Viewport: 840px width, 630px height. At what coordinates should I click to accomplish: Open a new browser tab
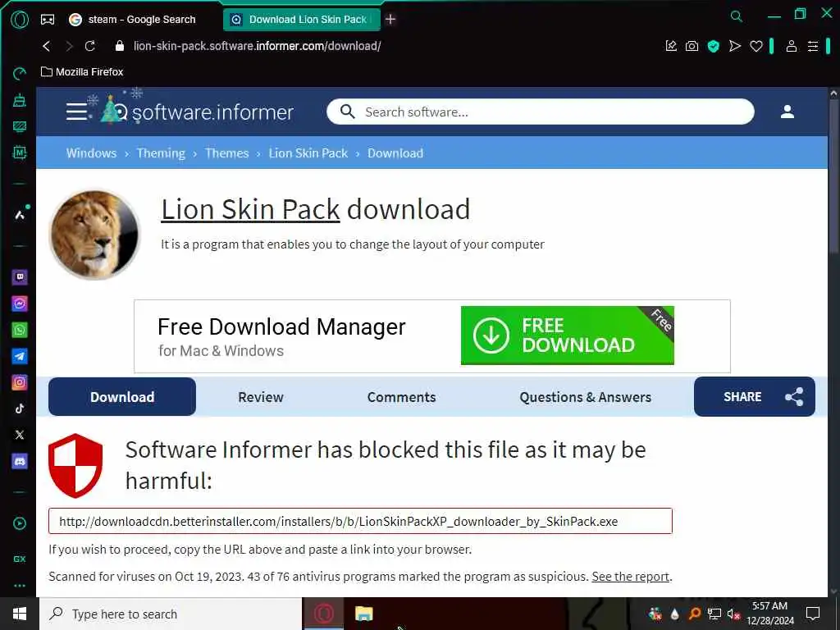point(390,20)
